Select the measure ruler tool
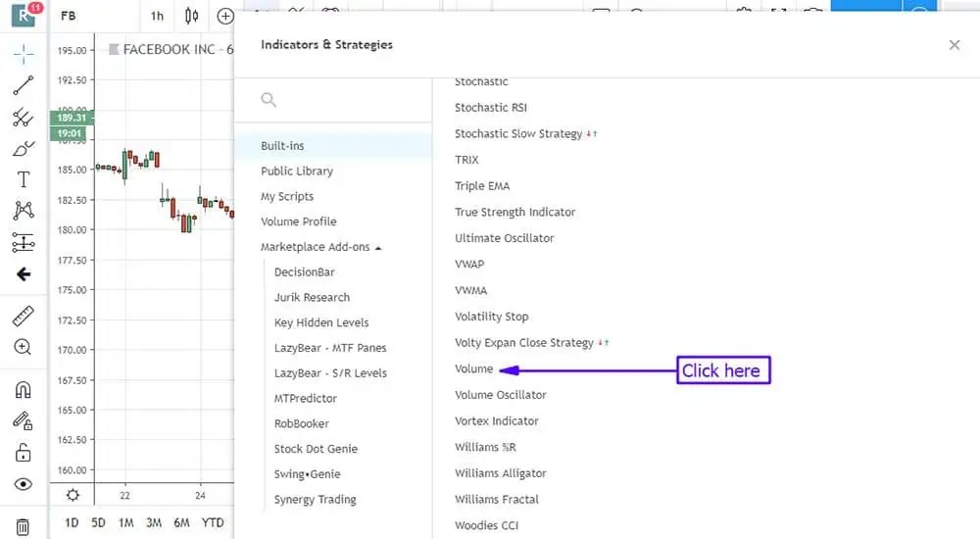The image size is (980, 539). click(x=24, y=317)
